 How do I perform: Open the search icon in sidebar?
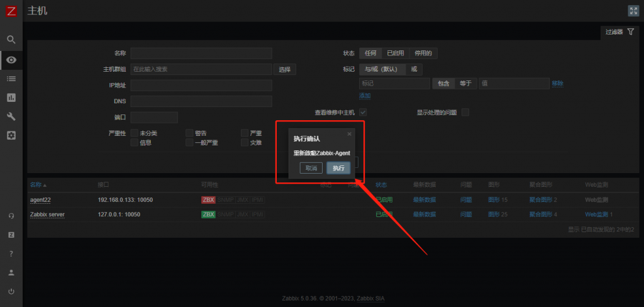pyautogui.click(x=11, y=40)
